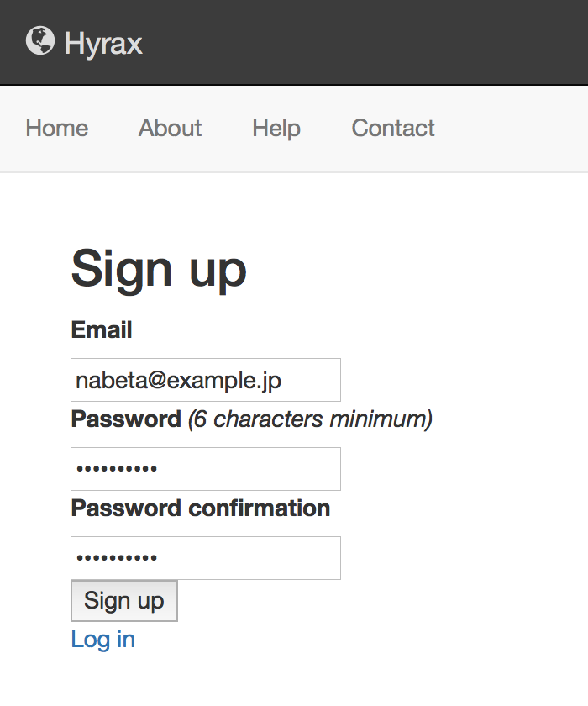588x706 pixels.
Task: Submit the form with Sign up button
Action: [x=124, y=601]
